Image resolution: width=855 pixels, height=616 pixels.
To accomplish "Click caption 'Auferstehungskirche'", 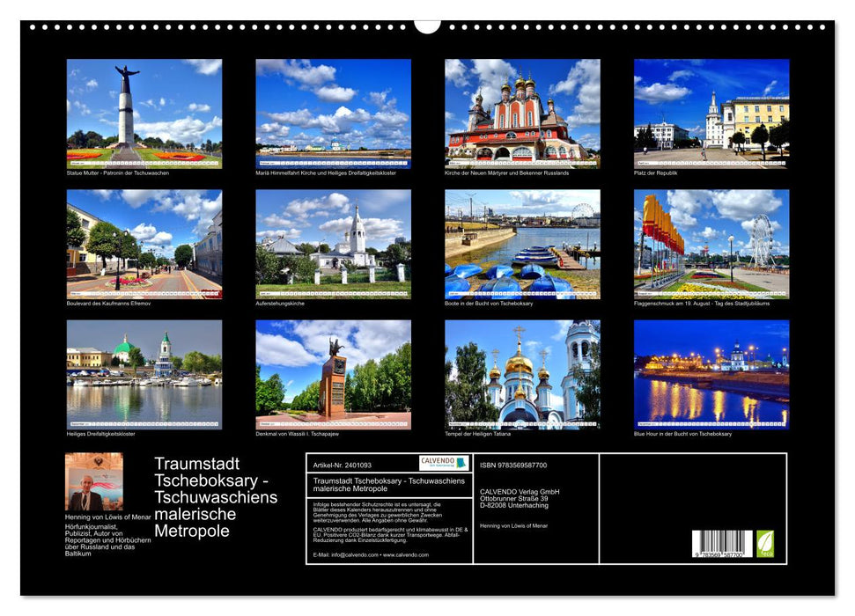I will pyautogui.click(x=280, y=303).
